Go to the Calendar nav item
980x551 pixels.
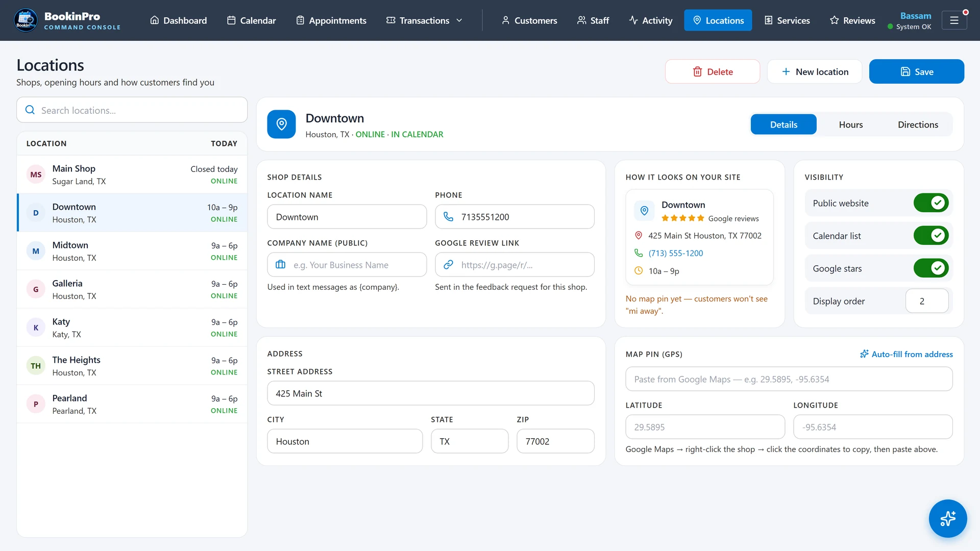click(x=252, y=20)
